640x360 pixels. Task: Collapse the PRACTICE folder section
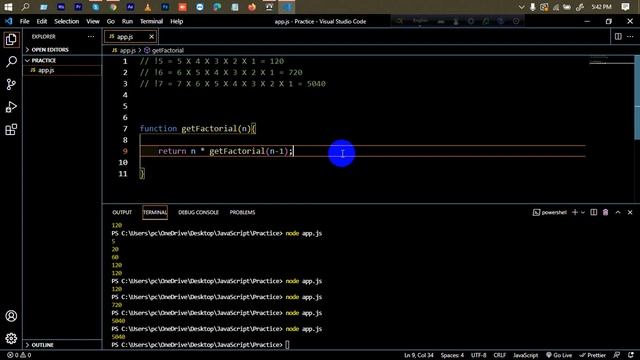(x=62, y=60)
